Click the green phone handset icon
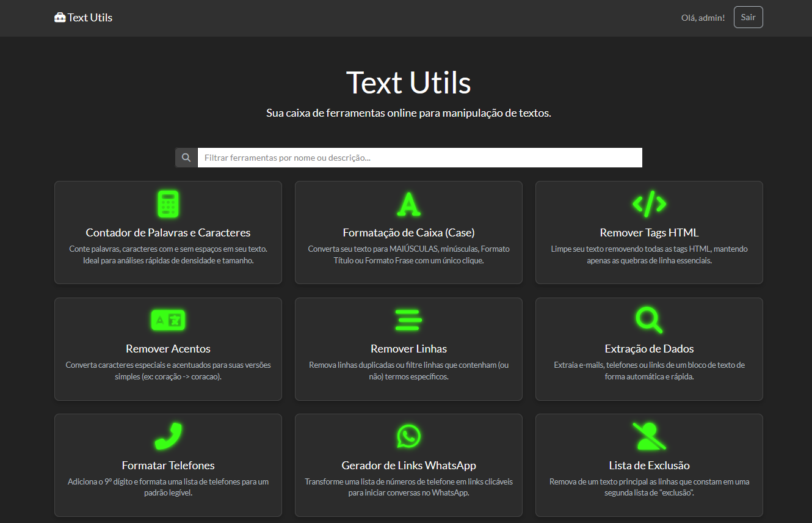This screenshot has width=812, height=523. point(168,436)
